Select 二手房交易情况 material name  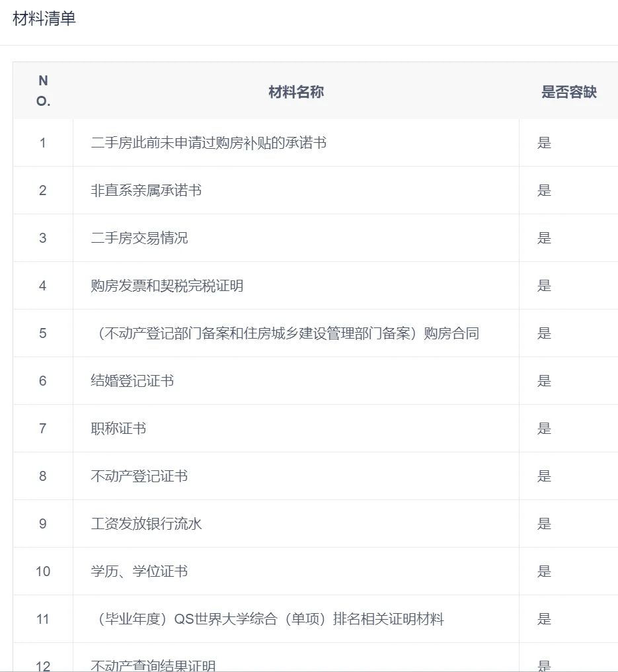pos(139,238)
